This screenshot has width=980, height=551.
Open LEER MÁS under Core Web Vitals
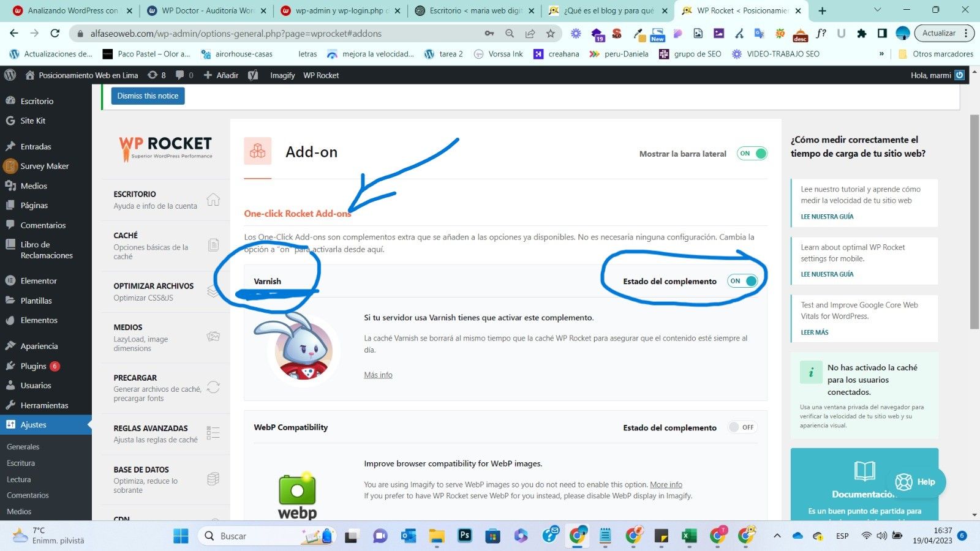click(x=814, y=332)
